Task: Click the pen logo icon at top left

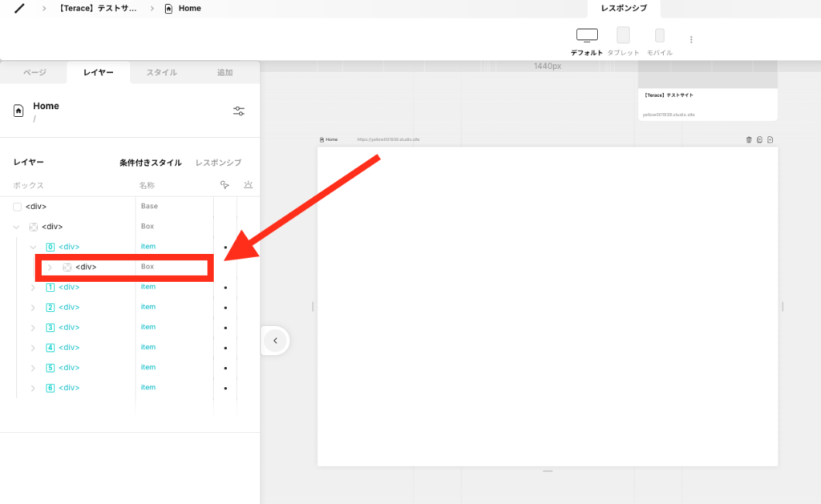Action: (x=20, y=8)
